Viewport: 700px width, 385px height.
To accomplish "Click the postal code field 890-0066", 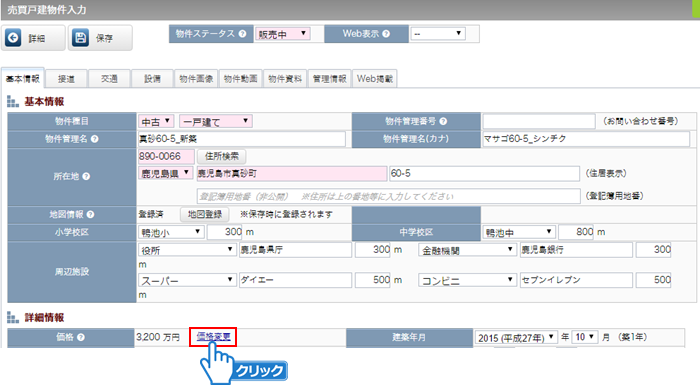I will [166, 156].
